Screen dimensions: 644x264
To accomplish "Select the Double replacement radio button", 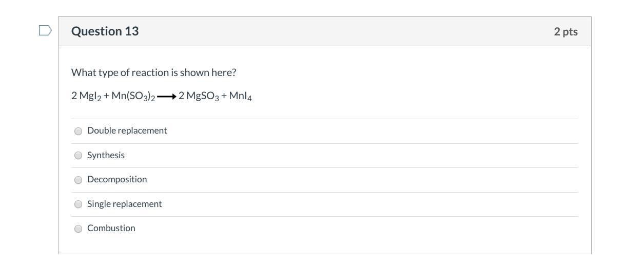I will tap(79, 131).
